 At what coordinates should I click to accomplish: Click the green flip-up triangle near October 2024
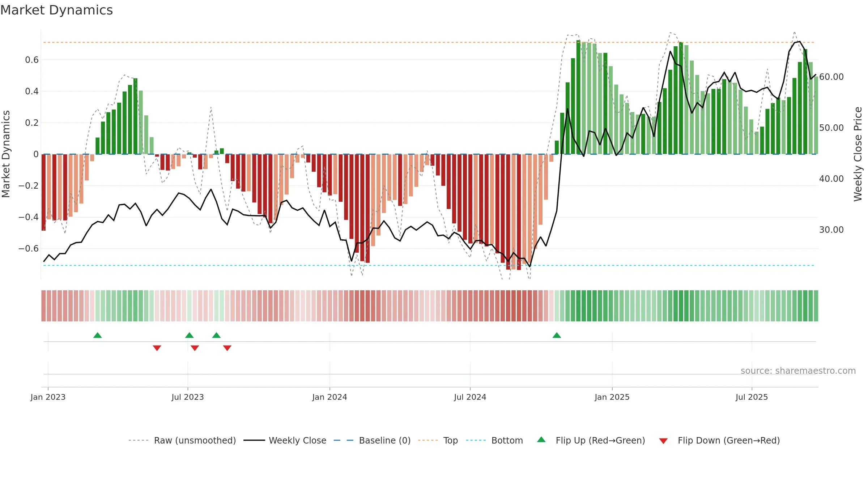(557, 335)
